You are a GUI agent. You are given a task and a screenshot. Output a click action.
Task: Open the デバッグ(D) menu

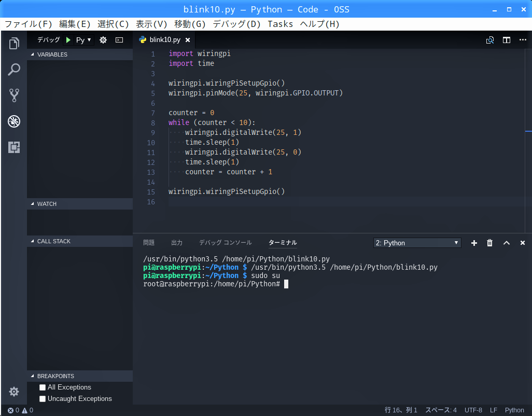coord(237,24)
